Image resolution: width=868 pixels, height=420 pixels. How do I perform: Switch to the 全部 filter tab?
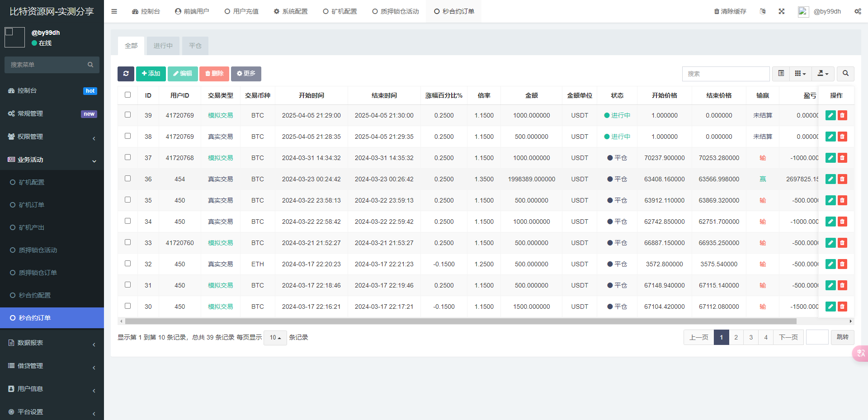[x=131, y=46]
